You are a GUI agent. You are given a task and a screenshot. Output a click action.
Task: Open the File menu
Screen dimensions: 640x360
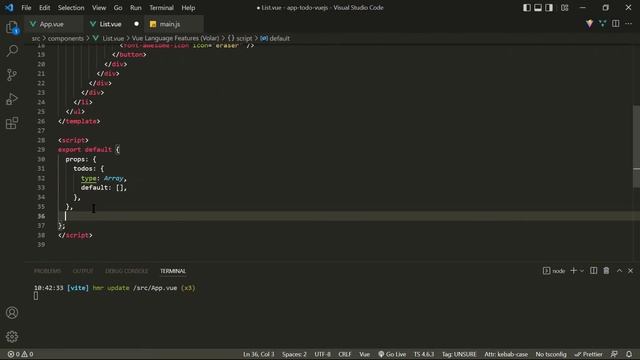tap(26, 8)
